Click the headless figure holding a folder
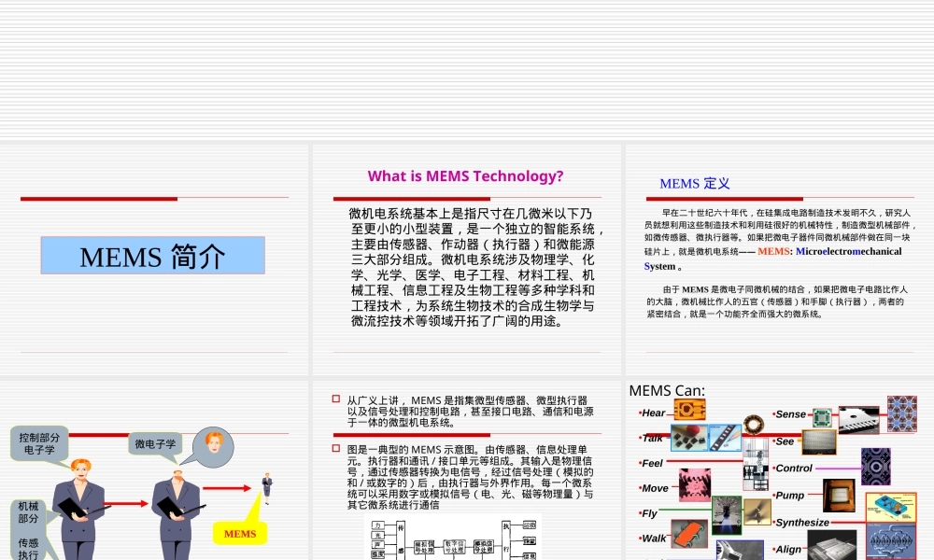 177,515
